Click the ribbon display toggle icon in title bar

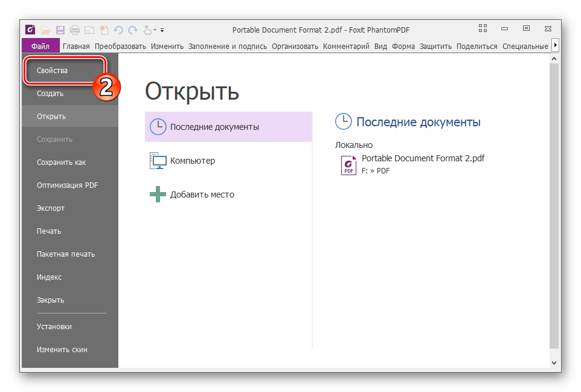(483, 28)
